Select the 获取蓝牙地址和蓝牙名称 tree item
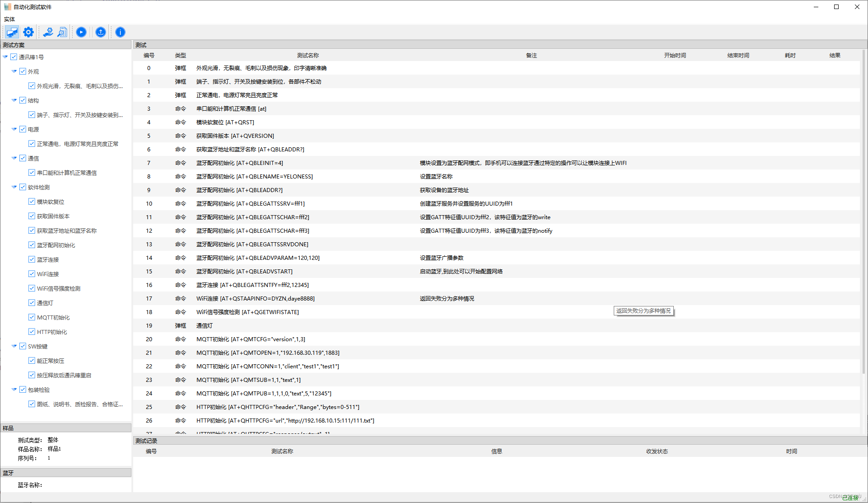The width and height of the screenshot is (868, 503). click(67, 230)
